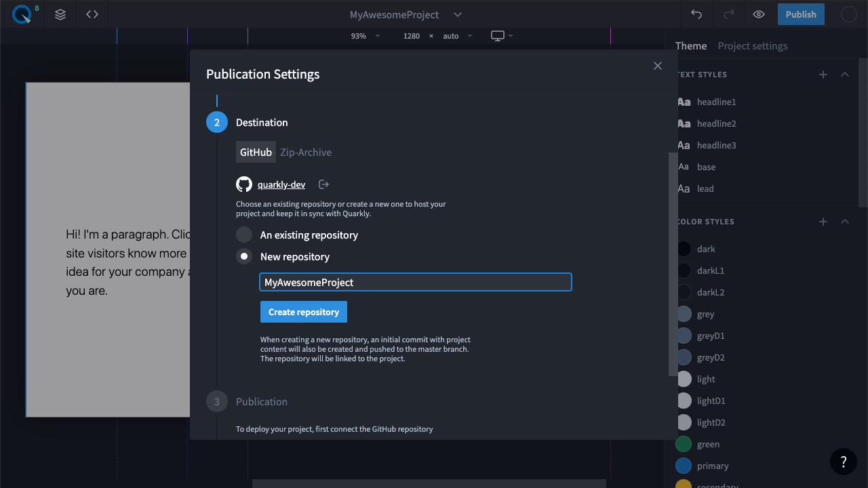Click the Quarkly logo icon

[x=22, y=14]
